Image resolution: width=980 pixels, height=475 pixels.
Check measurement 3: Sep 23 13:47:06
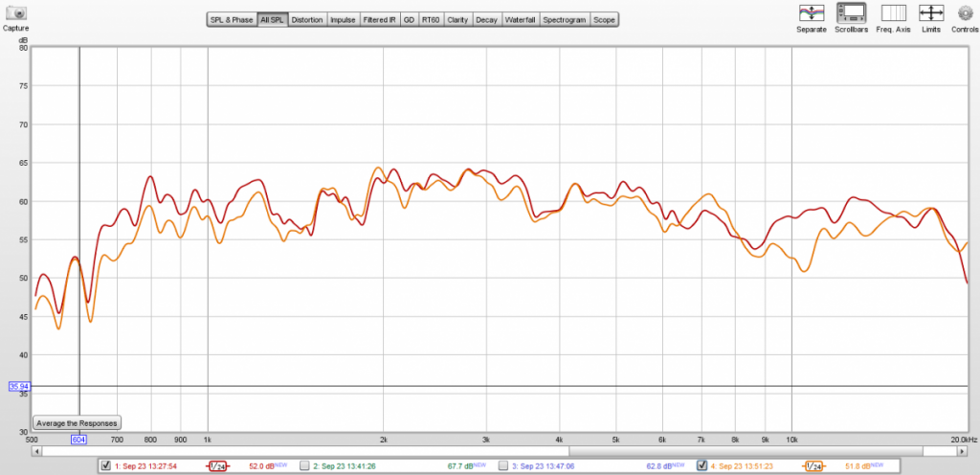[x=503, y=465]
